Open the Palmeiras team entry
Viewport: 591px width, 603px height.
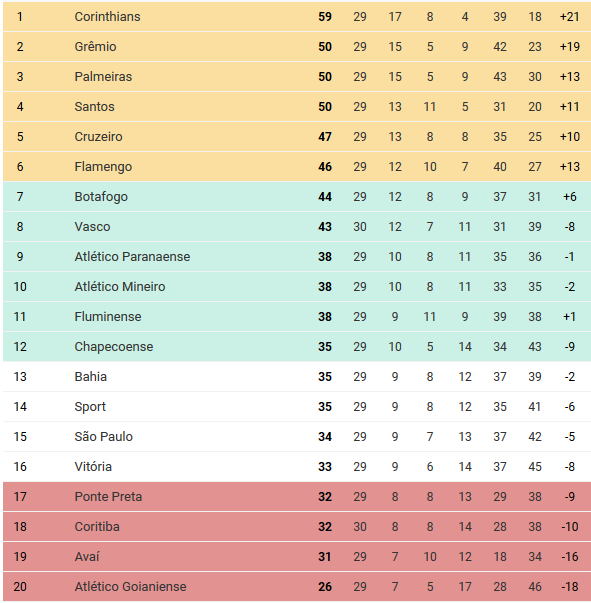[103, 77]
